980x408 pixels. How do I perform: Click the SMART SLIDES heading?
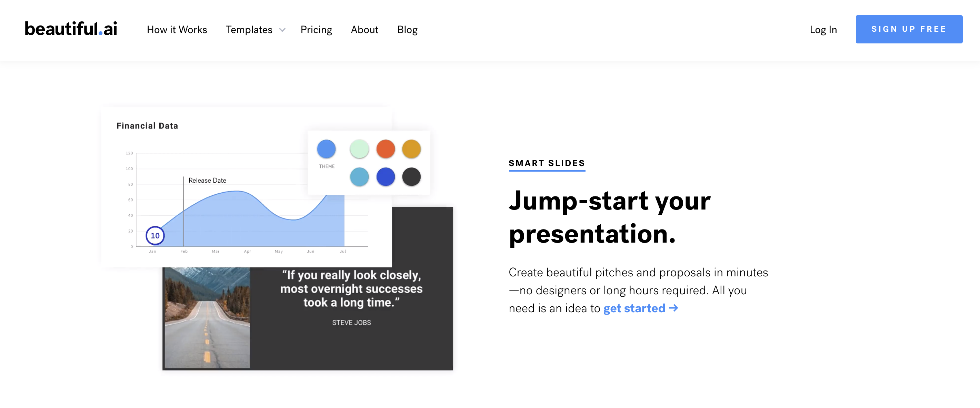click(x=547, y=163)
